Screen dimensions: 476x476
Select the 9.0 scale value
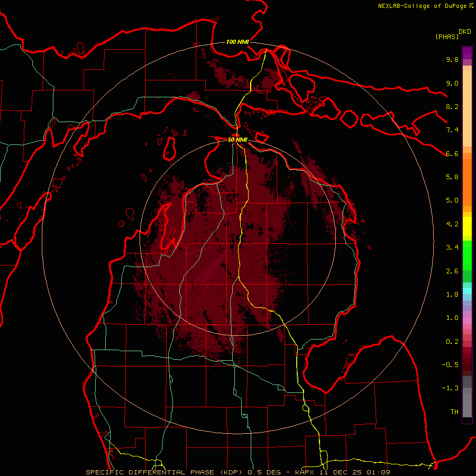pyautogui.click(x=452, y=83)
